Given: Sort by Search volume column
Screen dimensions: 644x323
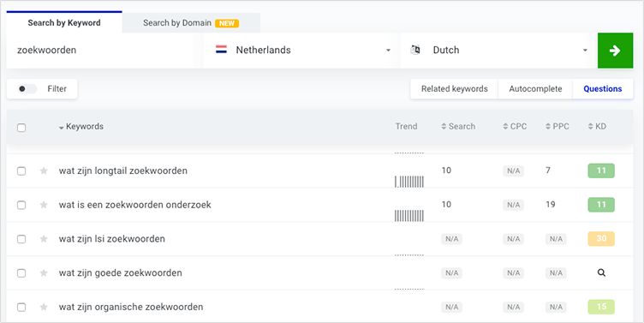Looking at the screenshot, I should click(458, 127).
